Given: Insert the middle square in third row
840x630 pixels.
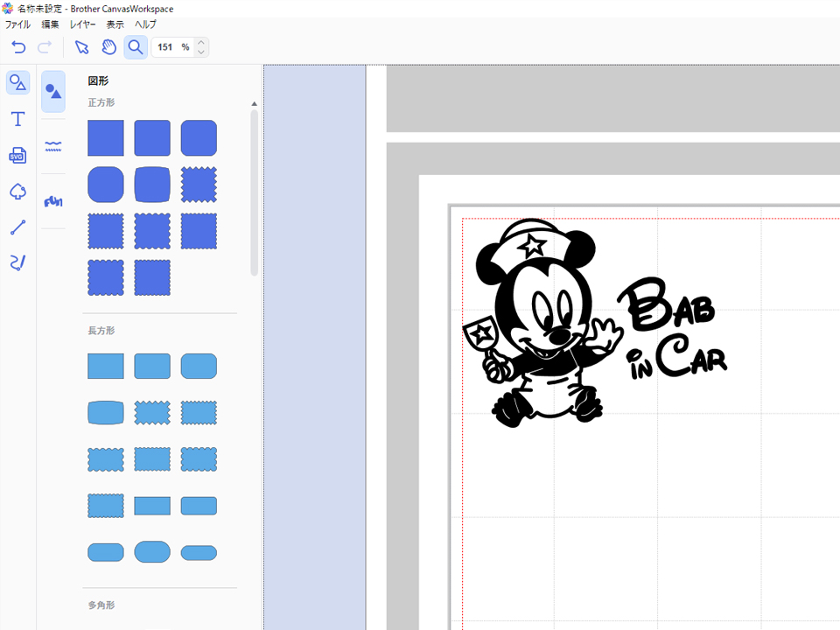Looking at the screenshot, I should (x=152, y=231).
